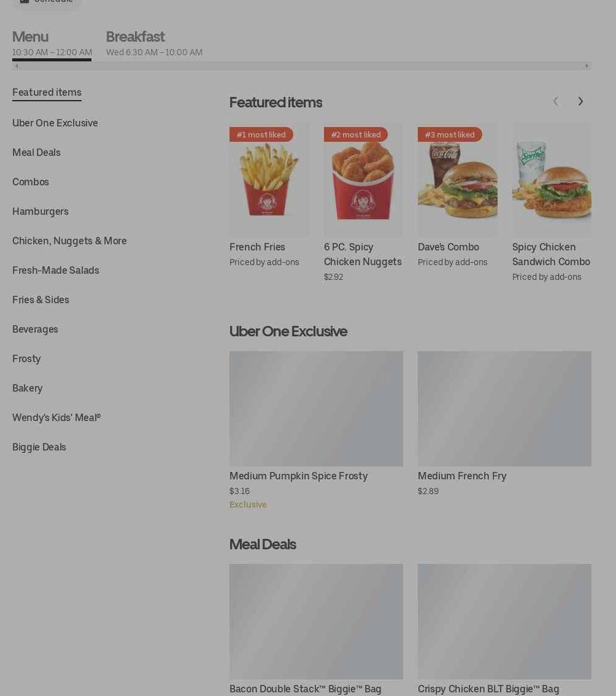This screenshot has width=616, height=696.
Task: Go to Uber One Exclusive category
Action: pyautogui.click(x=55, y=123)
